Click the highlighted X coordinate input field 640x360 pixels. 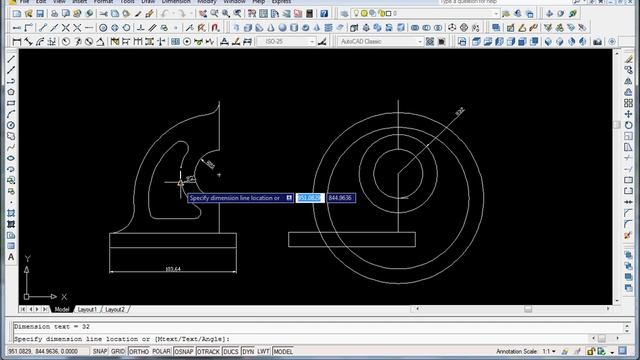pos(310,198)
